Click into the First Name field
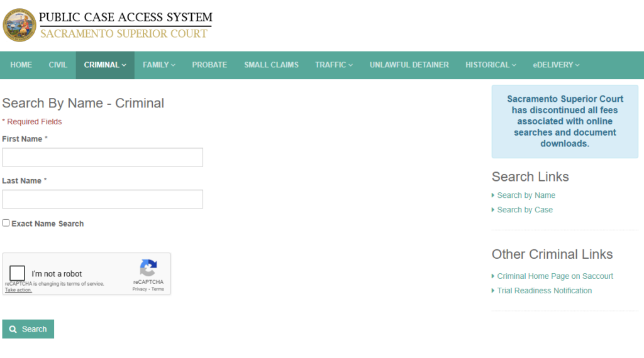Viewport: 644px width, 358px height. pos(103,157)
